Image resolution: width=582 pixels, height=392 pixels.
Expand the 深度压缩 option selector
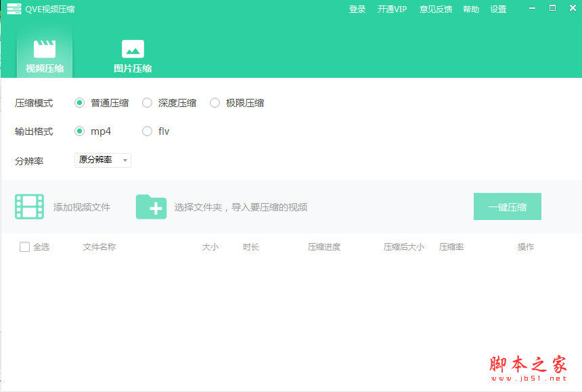click(147, 103)
